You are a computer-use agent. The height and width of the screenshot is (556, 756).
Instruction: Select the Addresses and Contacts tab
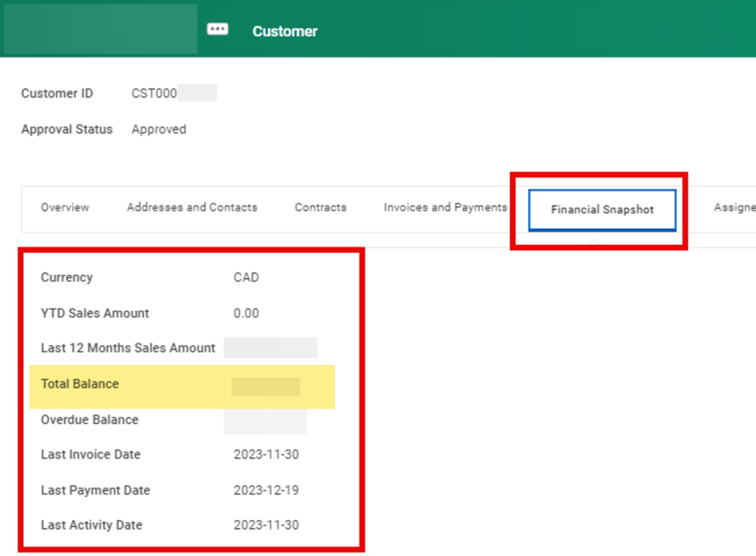[x=192, y=207]
